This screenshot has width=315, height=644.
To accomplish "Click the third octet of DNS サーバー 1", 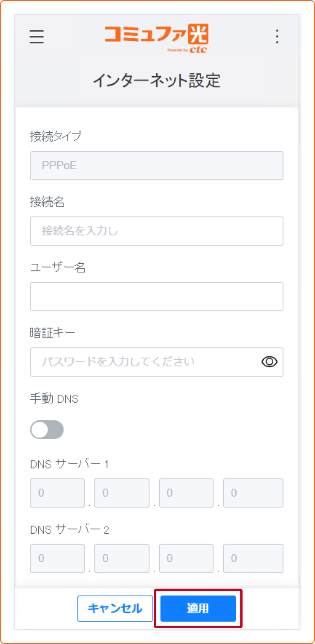I will [186, 493].
